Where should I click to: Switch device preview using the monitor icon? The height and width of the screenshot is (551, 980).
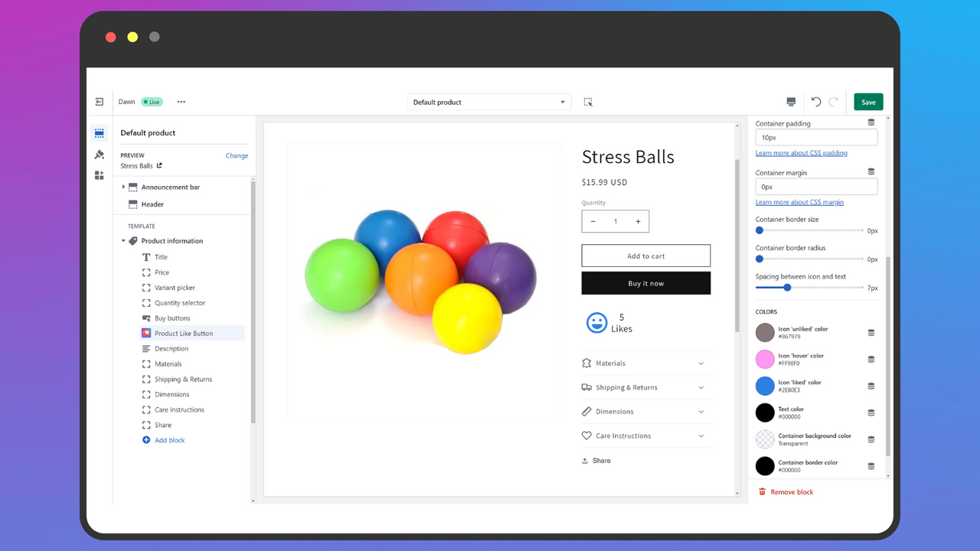pos(791,101)
